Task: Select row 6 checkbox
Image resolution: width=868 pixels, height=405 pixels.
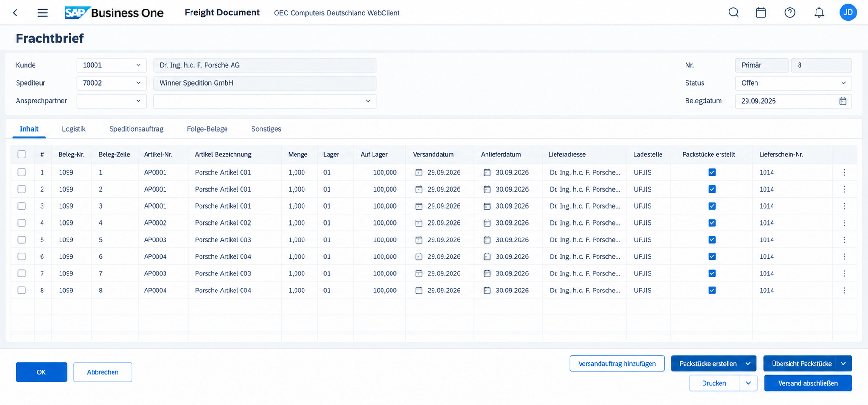Action: [22, 257]
